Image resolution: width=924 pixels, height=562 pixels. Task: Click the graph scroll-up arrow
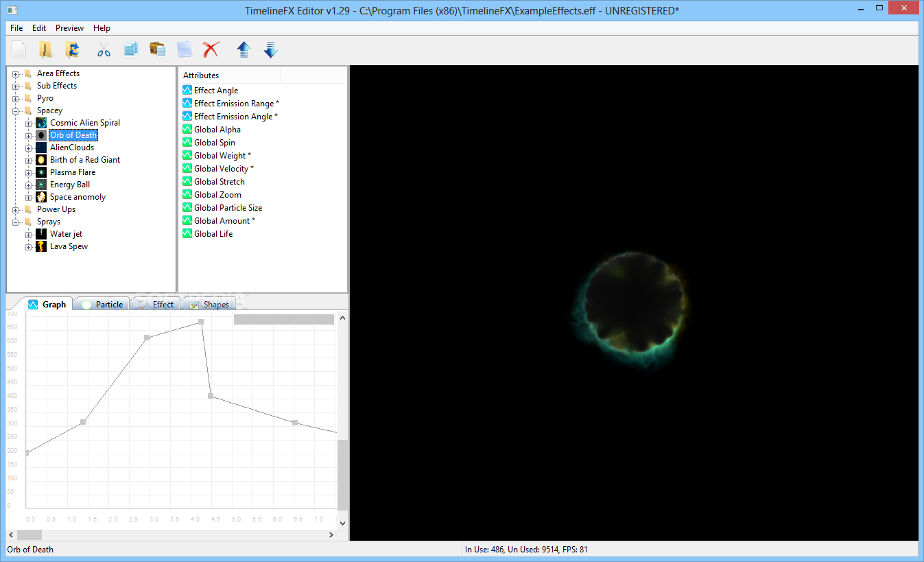tap(342, 318)
